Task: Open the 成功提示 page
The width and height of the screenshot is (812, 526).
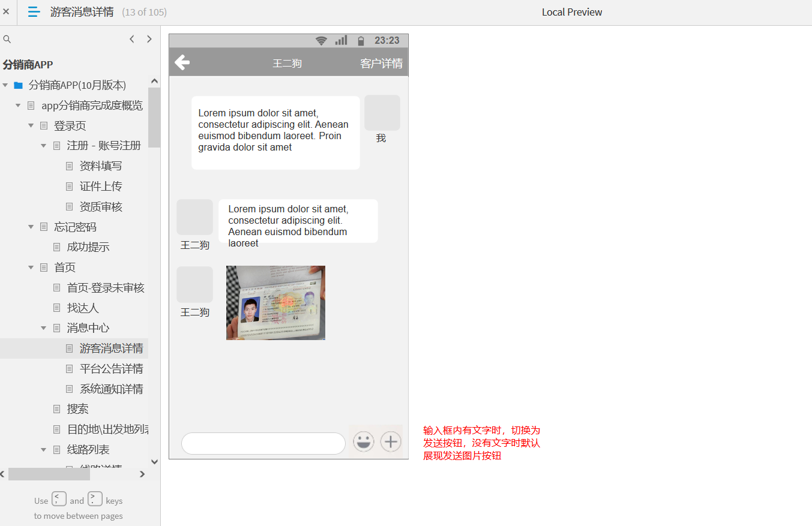Action: coord(88,247)
